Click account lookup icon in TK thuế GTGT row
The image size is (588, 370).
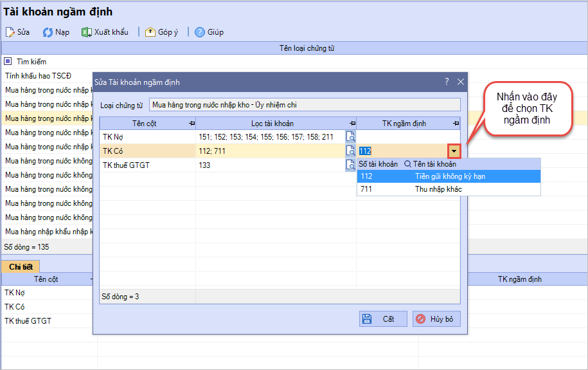[x=350, y=165]
